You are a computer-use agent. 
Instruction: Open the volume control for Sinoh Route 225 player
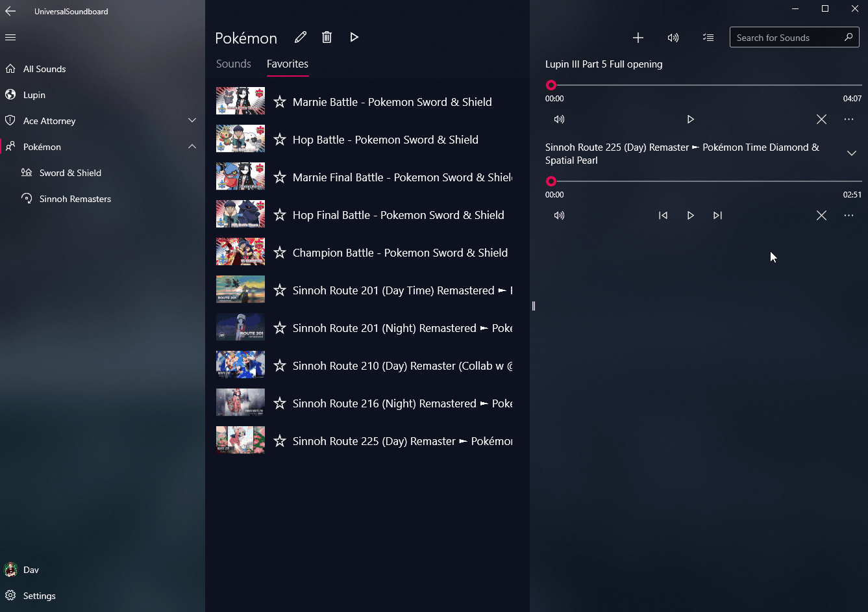[x=559, y=216]
